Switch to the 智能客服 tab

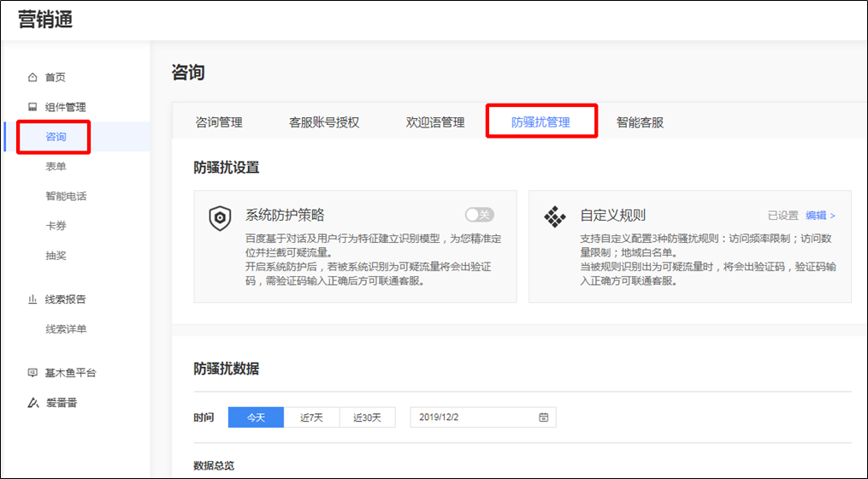click(x=640, y=122)
